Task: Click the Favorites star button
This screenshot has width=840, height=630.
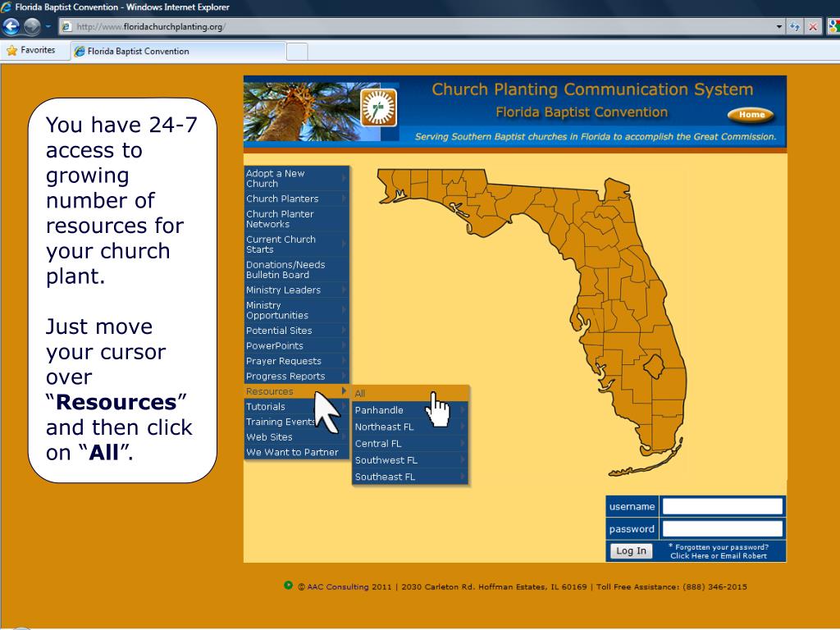Action: [31, 50]
